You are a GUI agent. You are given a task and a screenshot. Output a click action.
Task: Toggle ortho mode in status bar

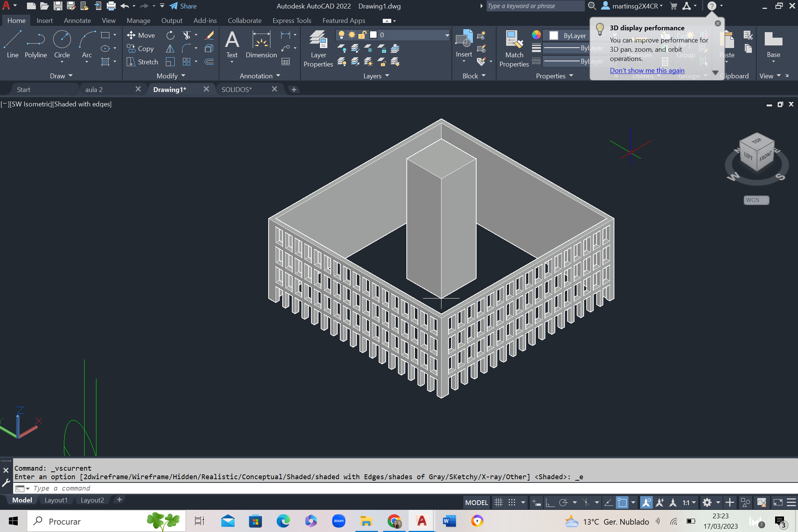tap(550, 502)
